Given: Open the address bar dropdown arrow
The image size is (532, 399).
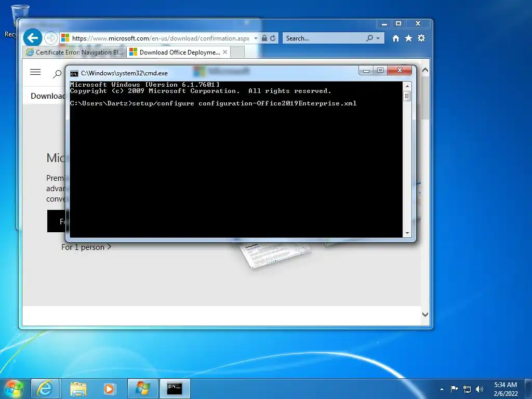Looking at the screenshot, I should coord(256,38).
